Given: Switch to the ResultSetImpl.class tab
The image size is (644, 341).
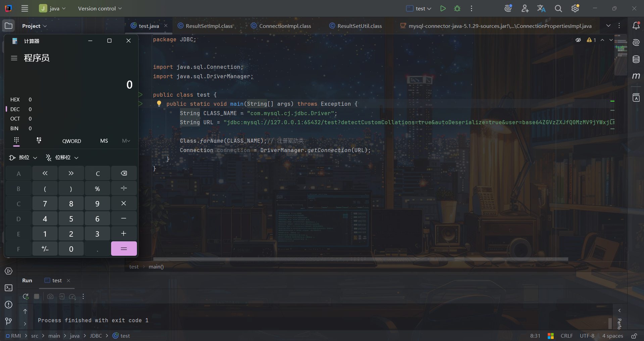Looking at the screenshot, I should point(205,26).
